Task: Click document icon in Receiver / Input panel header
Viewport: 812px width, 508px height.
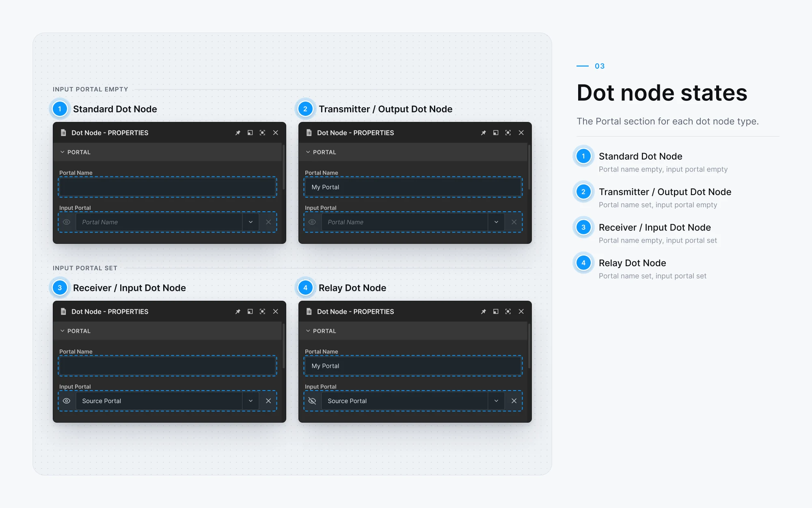Action: click(63, 312)
